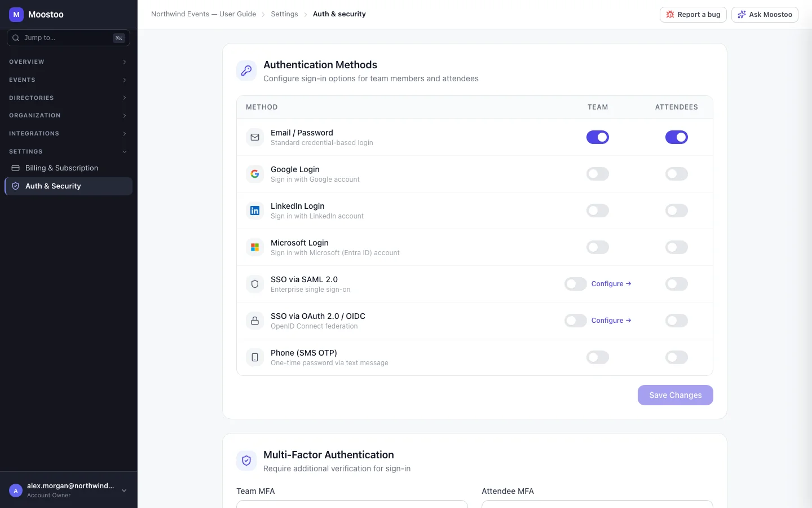Click the sparkle icon in Ask Moostoo
The height and width of the screenshot is (508, 812).
(742, 15)
